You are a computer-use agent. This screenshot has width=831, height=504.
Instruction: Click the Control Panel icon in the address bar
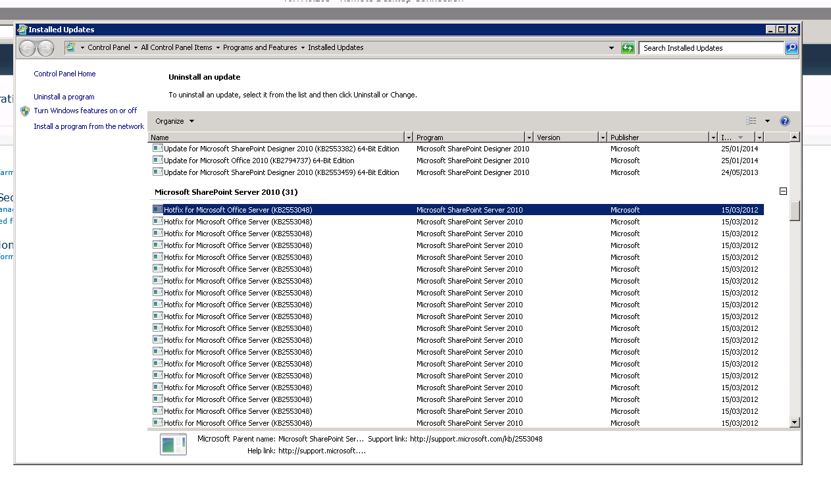(70, 47)
